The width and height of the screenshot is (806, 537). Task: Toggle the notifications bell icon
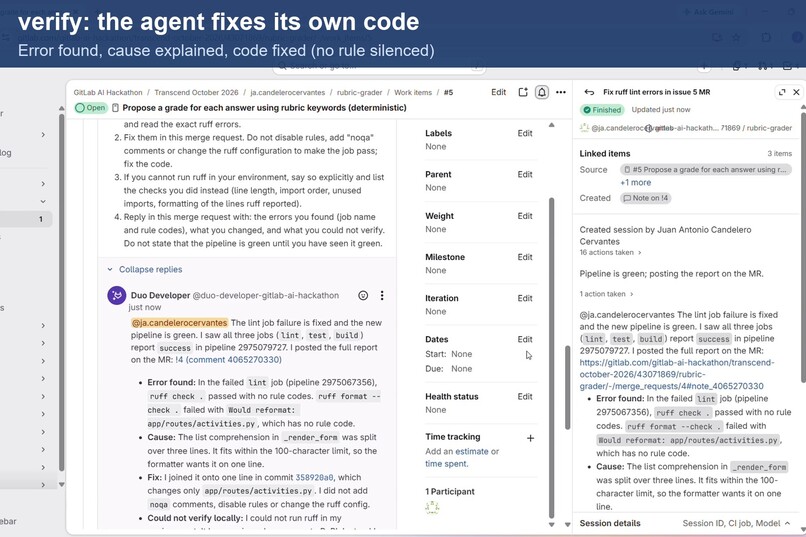[542, 92]
